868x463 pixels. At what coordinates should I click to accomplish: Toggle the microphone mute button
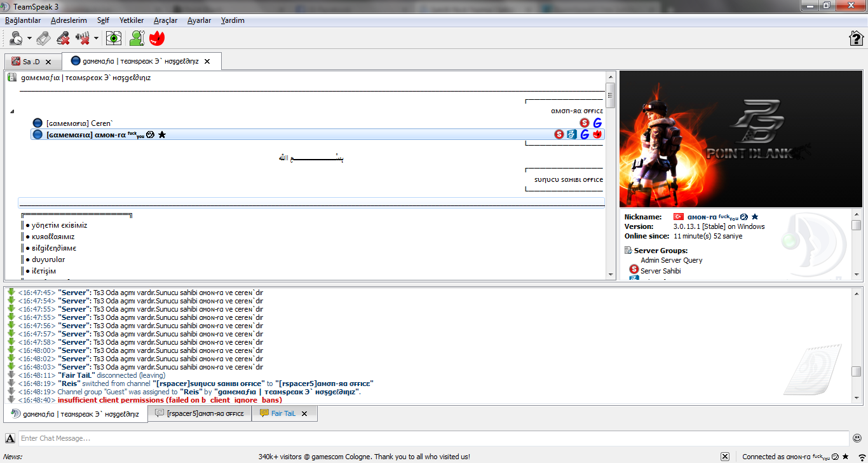pos(63,39)
